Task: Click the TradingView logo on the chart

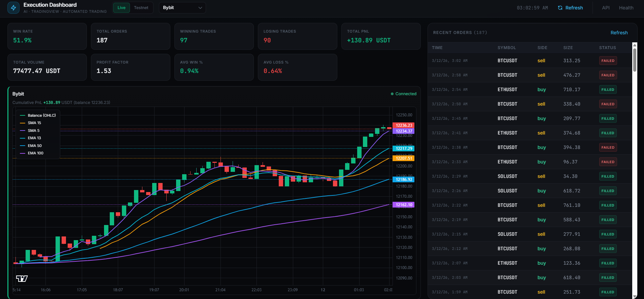Action: tap(22, 278)
